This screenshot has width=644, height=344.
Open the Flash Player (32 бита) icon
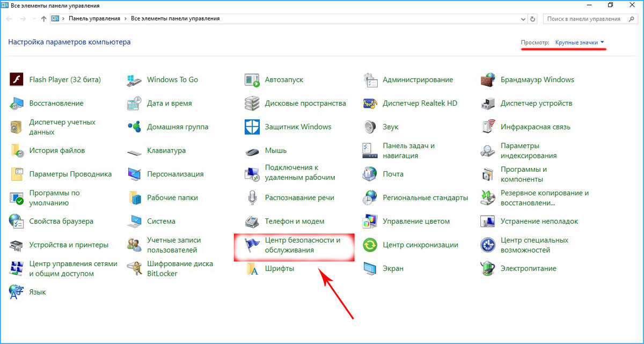click(17, 79)
